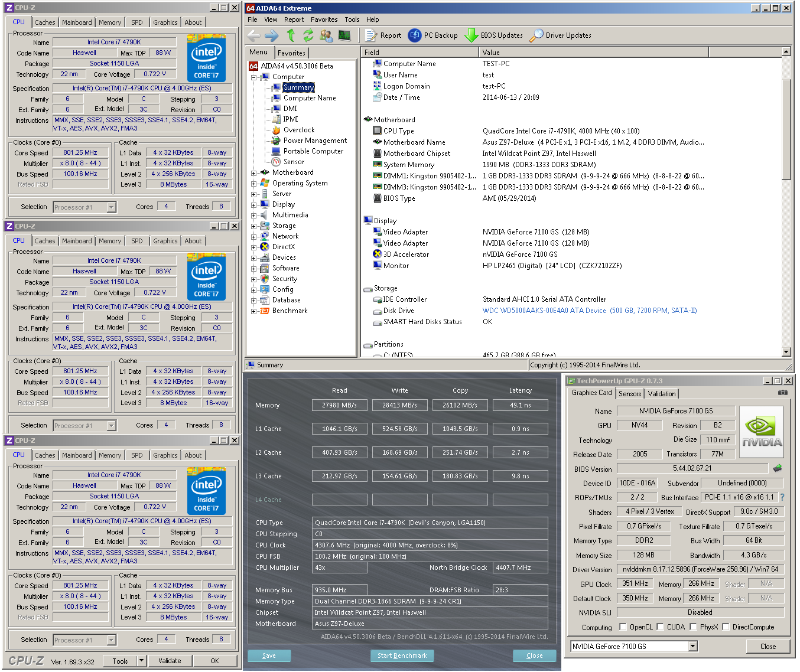Click the Close button in GPU-Z
Screen dimensions: 800x672
768,647
